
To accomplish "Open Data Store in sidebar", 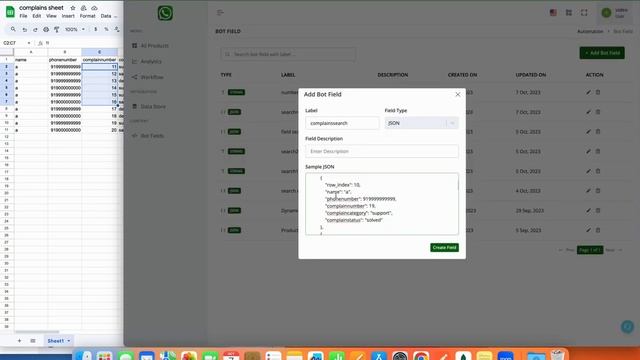I will coord(149,107).
